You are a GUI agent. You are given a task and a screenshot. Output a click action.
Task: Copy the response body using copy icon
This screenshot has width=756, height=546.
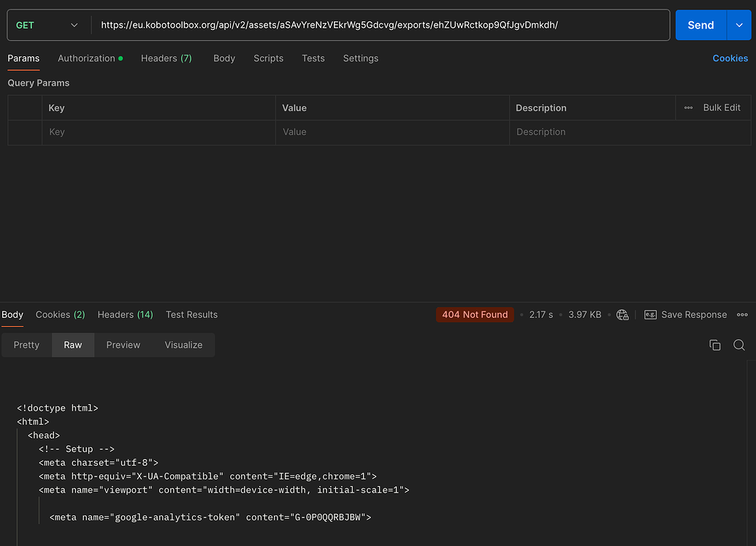714,344
